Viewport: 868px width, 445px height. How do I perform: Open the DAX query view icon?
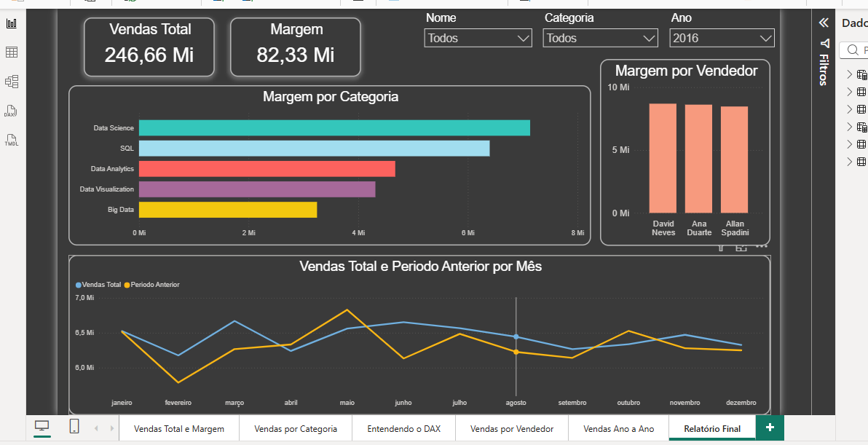coord(12,111)
